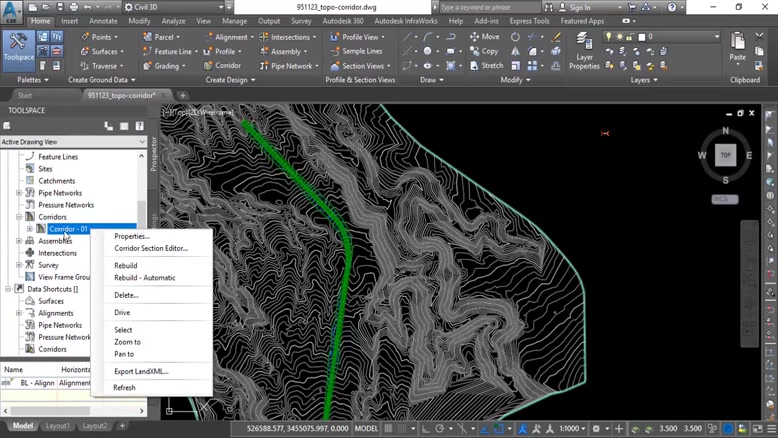Image resolution: width=778 pixels, height=438 pixels.
Task: Toggle grid display in status bar
Action: [x=389, y=429]
